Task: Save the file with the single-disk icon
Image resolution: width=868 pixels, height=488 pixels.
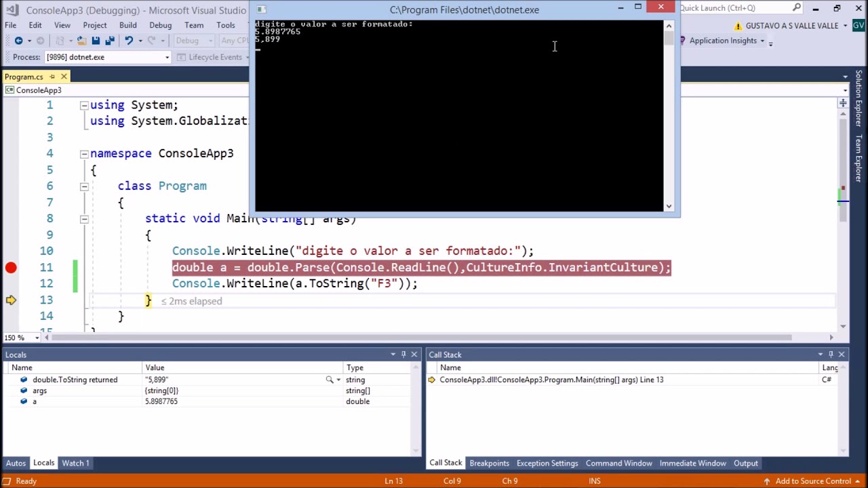Action: pyautogui.click(x=96, y=41)
